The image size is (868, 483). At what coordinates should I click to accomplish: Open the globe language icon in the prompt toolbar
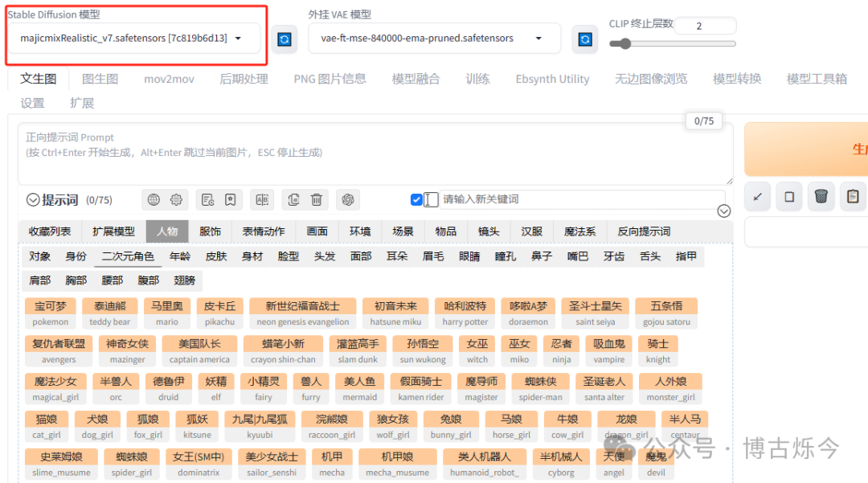(153, 199)
